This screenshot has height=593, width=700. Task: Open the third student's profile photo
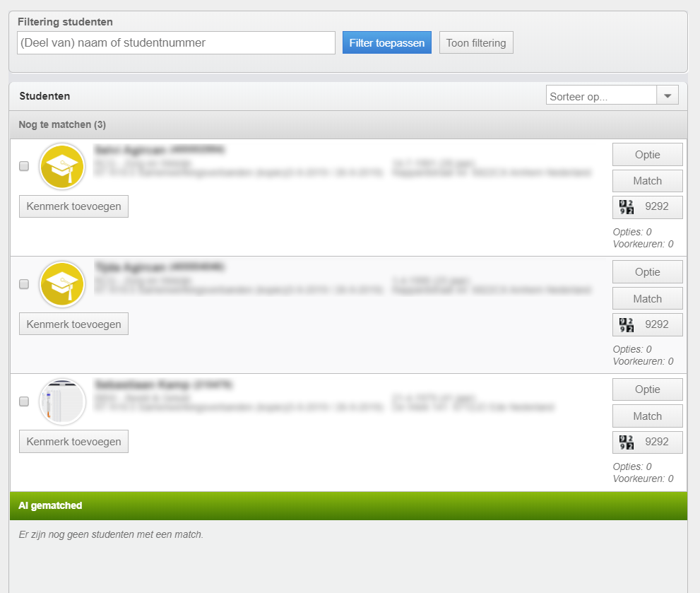(62, 401)
